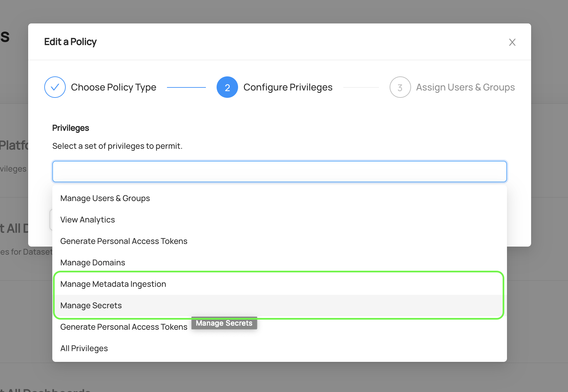The height and width of the screenshot is (392, 568).
Task: Click the Manage Secrets tooltip
Action: click(x=224, y=323)
